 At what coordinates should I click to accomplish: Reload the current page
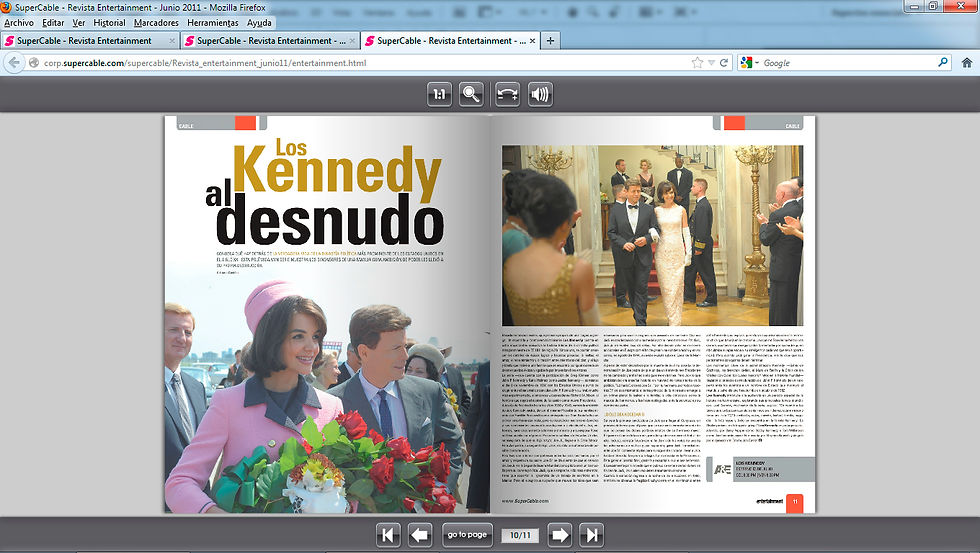724,62
